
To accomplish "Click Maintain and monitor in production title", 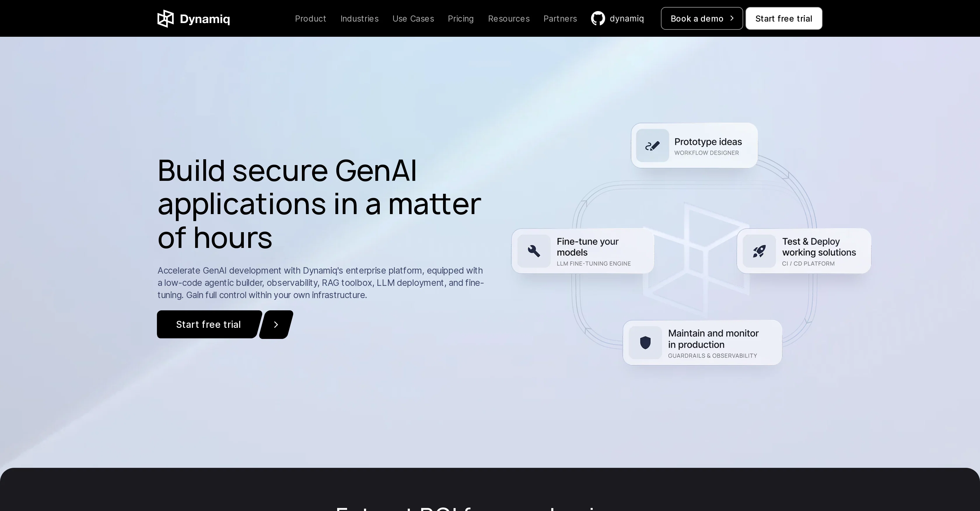I will tap(713, 339).
